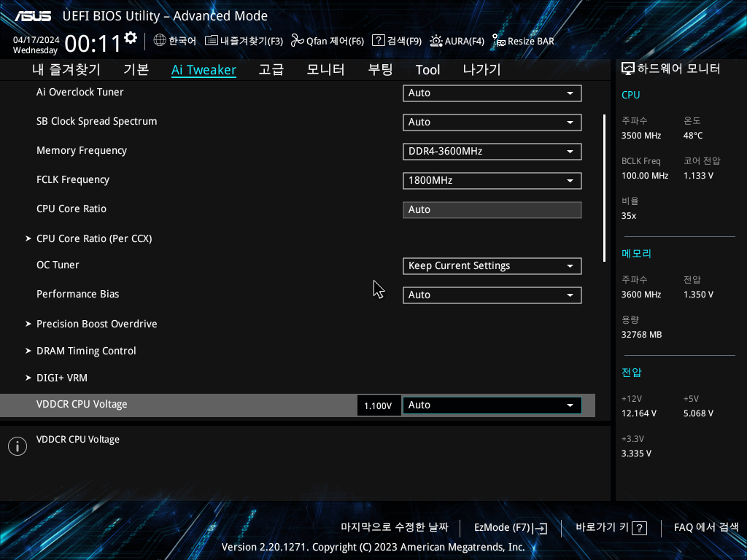Click the 35x ratio value
Image resolution: width=747 pixels, height=560 pixels.
tap(629, 216)
